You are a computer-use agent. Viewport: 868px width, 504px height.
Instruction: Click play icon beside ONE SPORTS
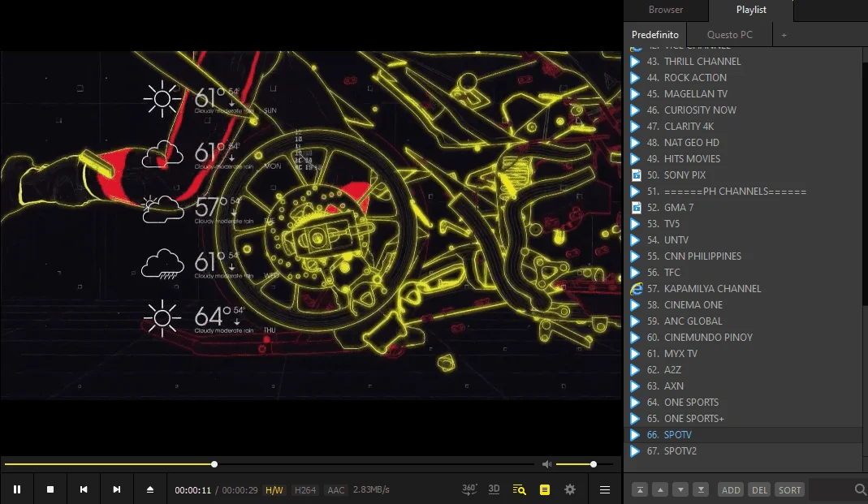click(636, 403)
